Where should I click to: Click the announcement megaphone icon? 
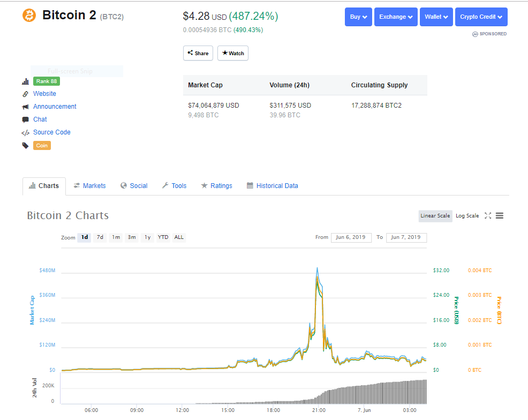(x=25, y=107)
